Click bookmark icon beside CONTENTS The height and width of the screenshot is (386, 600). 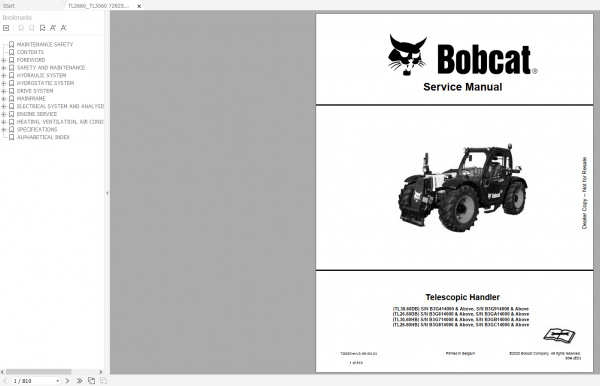(11, 52)
